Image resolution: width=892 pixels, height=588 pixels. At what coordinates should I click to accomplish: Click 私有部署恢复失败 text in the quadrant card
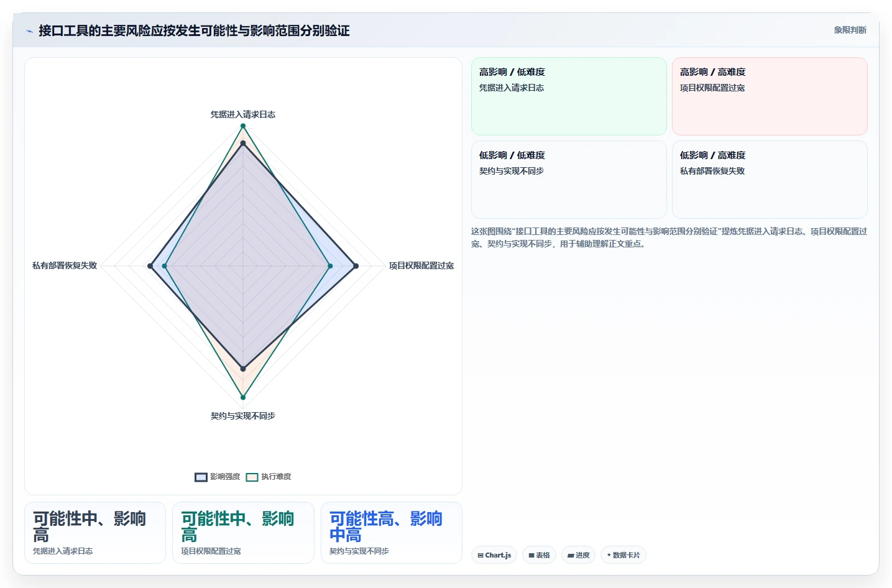(x=712, y=171)
